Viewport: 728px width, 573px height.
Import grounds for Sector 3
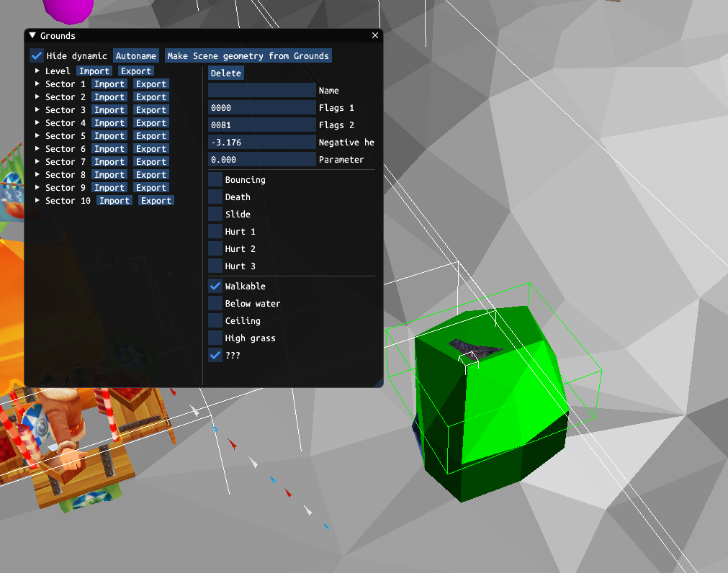[x=109, y=110]
